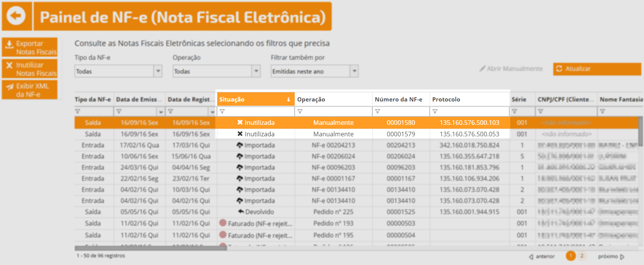Click horizontal scrollbar thumb of table

[151, 248]
